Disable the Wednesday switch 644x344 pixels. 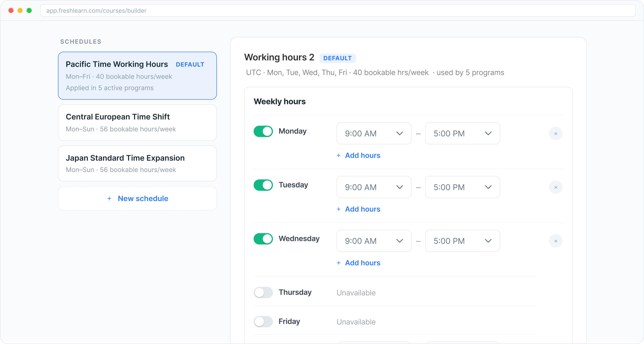pyautogui.click(x=263, y=238)
